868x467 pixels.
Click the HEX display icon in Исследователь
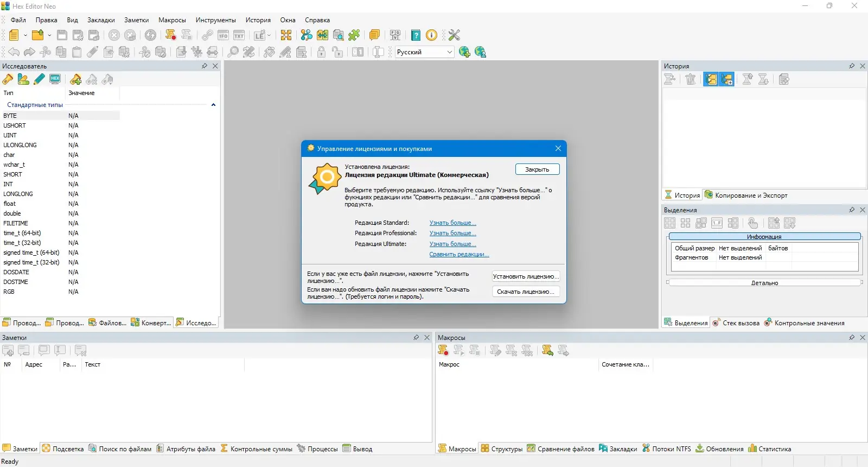pos(55,79)
